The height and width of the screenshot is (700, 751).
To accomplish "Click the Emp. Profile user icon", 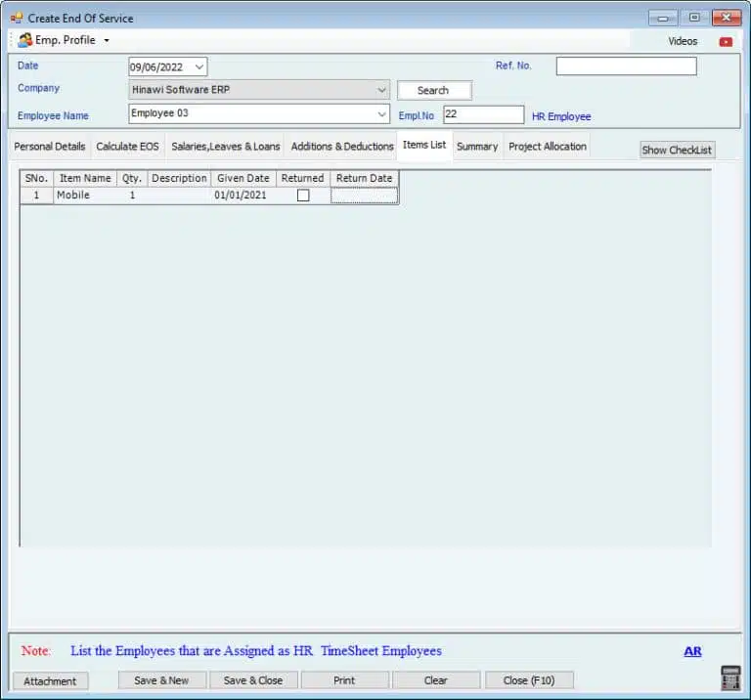I will 24,40.
